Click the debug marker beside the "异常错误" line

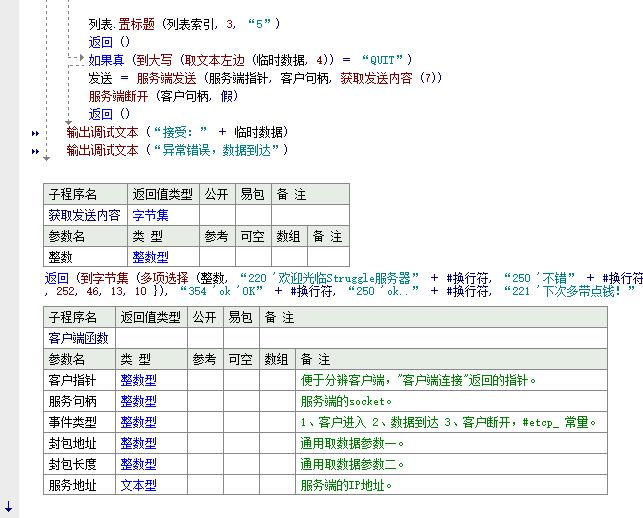pos(36,151)
